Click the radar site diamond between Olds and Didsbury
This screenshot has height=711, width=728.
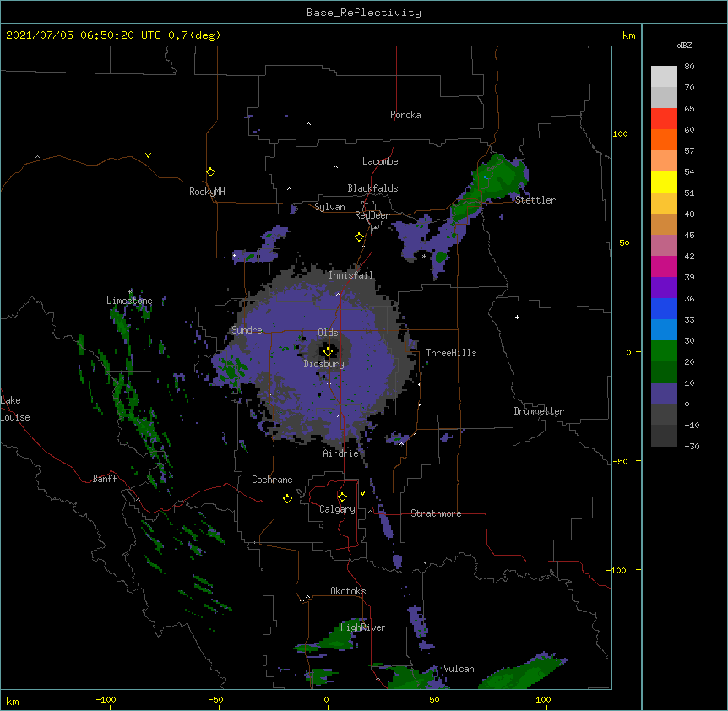328,352
